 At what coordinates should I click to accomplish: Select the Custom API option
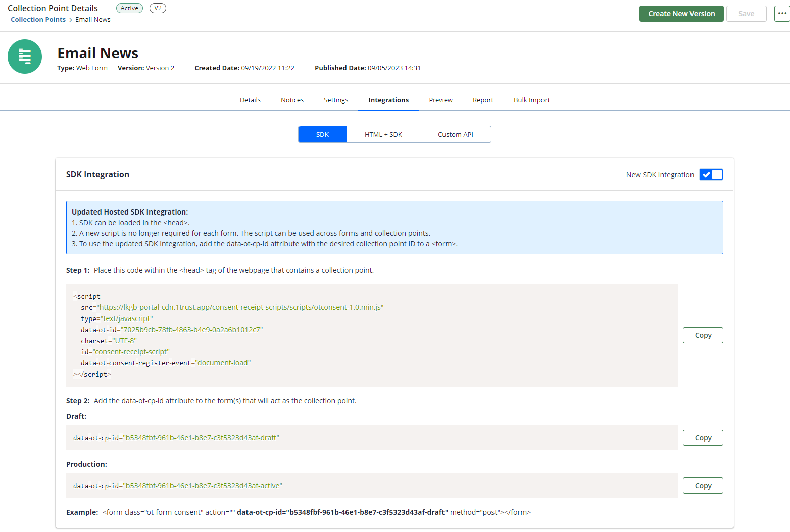pos(455,134)
